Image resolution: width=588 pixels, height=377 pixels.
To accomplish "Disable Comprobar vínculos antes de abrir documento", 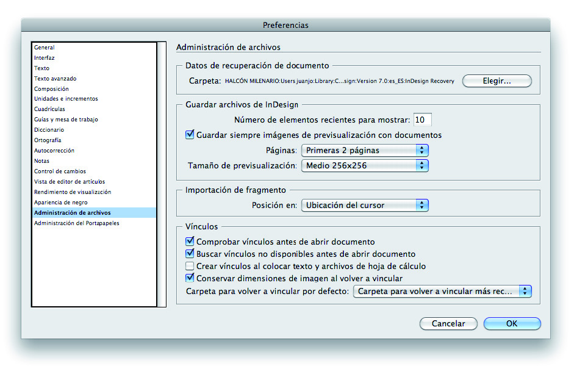I will [x=190, y=242].
